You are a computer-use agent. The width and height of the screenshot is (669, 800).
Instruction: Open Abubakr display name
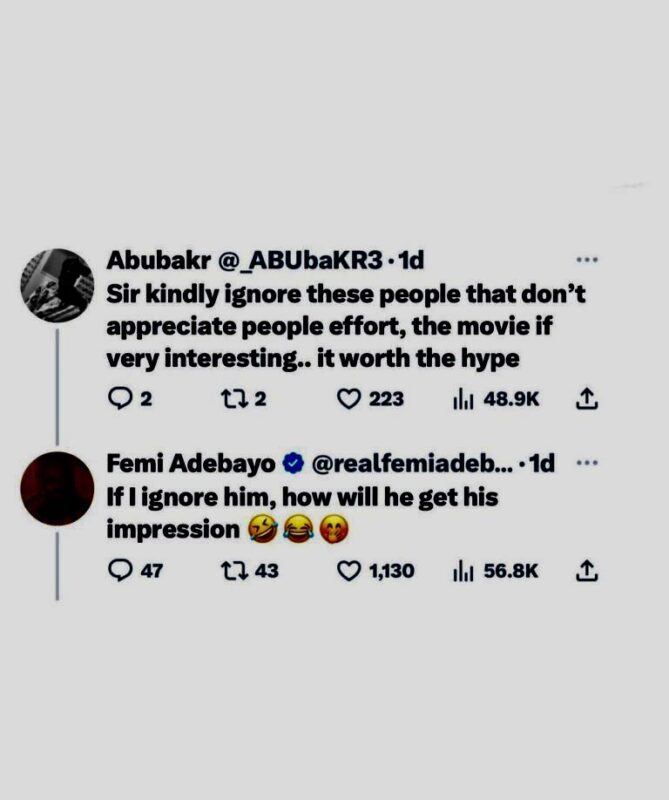[x=159, y=261]
